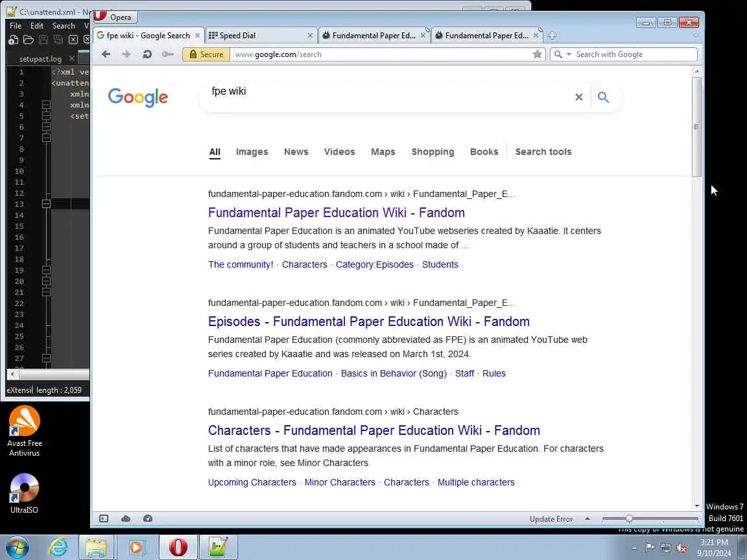Open Search menu in Notepad++
This screenshot has width=747, height=560.
pos(64,26)
